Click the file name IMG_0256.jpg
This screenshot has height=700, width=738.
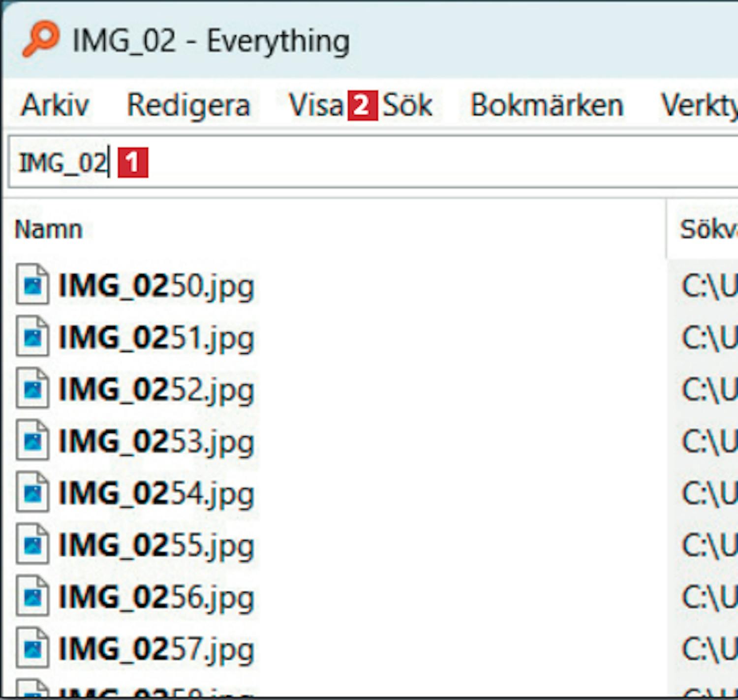tap(156, 598)
